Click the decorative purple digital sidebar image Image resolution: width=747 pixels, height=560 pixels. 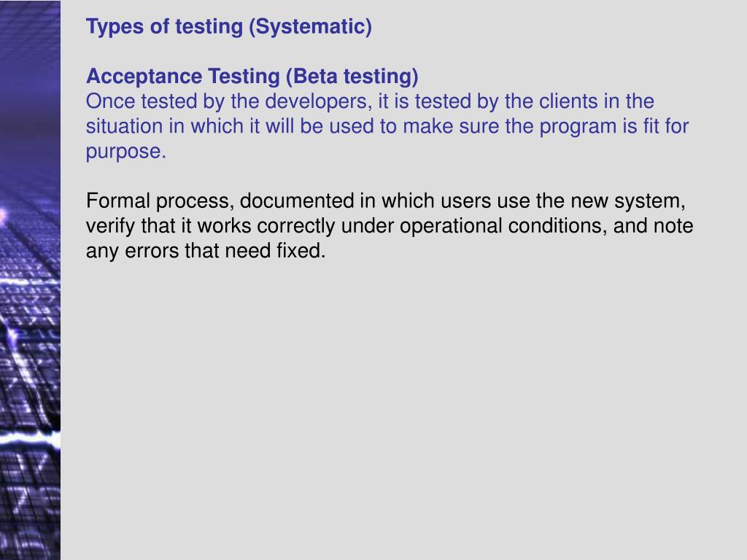coord(30,280)
